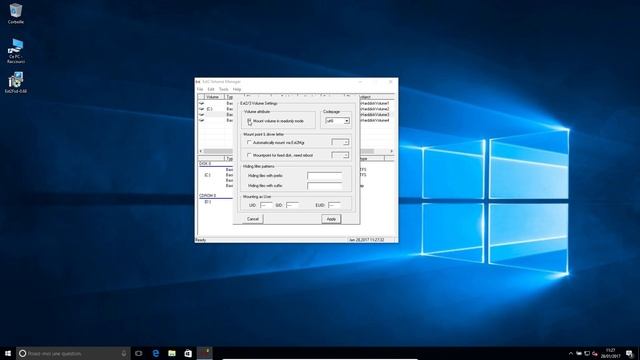Click the third volume row's disk icon
The height and width of the screenshot is (360, 640).
(201, 115)
